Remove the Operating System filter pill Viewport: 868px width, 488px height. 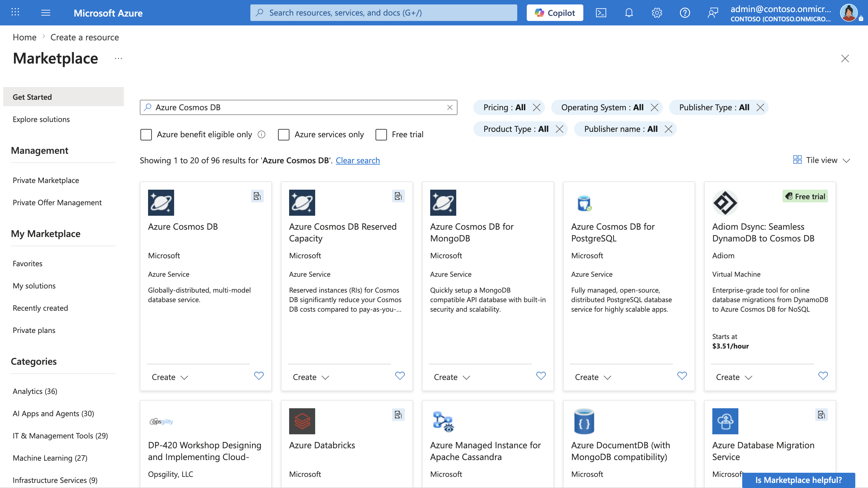pos(654,107)
